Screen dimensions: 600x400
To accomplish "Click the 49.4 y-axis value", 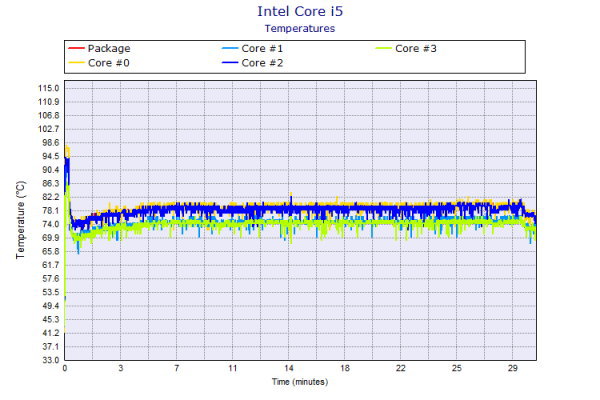I will pos(51,306).
